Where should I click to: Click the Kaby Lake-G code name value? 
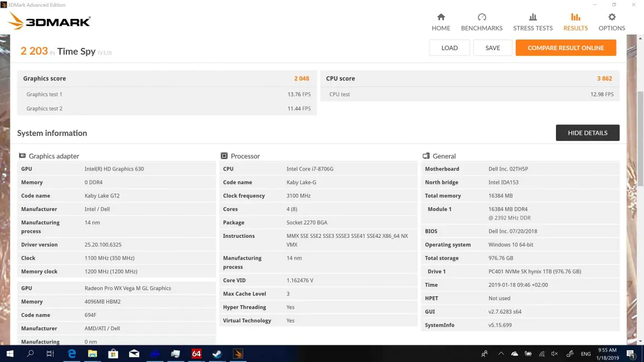click(x=301, y=182)
